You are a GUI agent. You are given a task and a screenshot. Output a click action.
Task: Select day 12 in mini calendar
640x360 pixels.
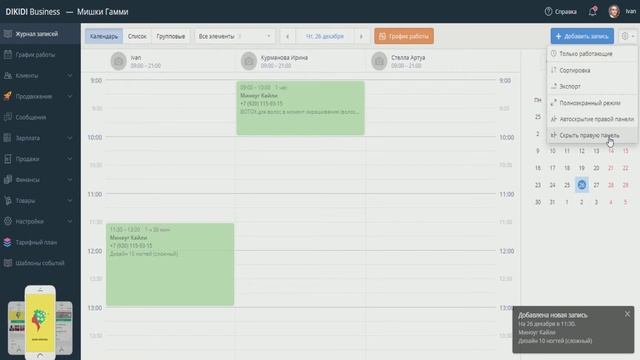tap(582, 151)
